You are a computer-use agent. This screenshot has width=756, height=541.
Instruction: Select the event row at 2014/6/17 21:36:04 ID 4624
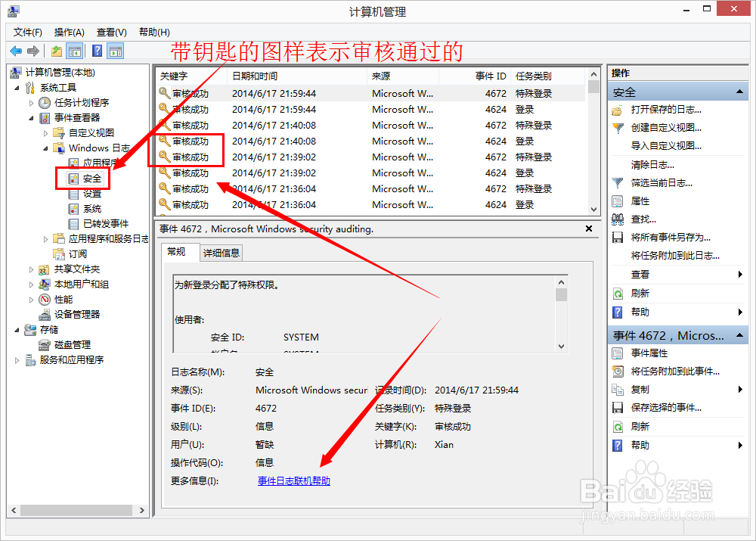click(370, 205)
